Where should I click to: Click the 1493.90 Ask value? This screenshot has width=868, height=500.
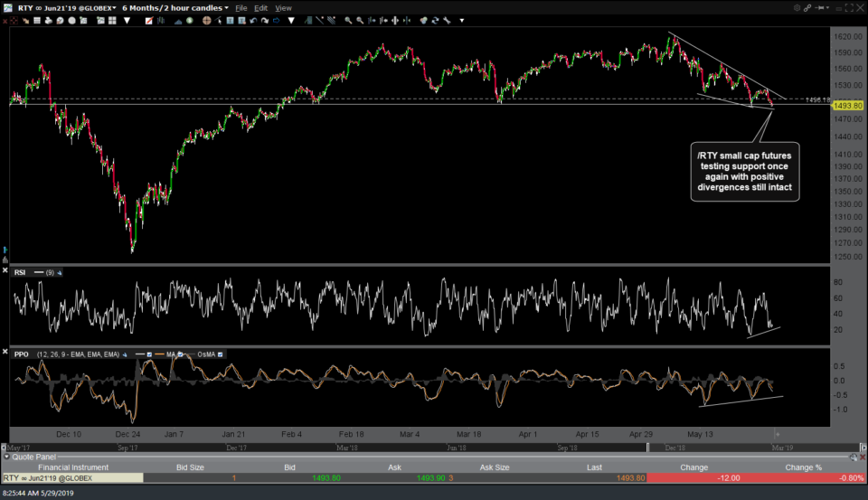[x=430, y=478]
